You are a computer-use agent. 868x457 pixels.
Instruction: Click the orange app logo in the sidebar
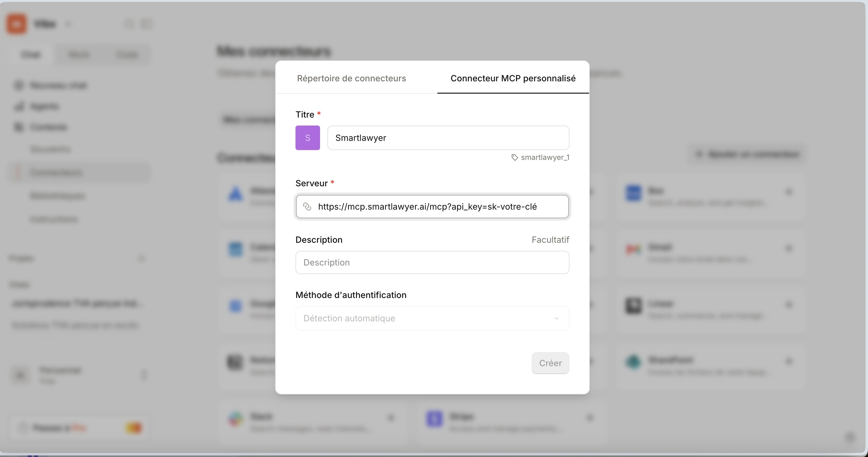(x=17, y=24)
